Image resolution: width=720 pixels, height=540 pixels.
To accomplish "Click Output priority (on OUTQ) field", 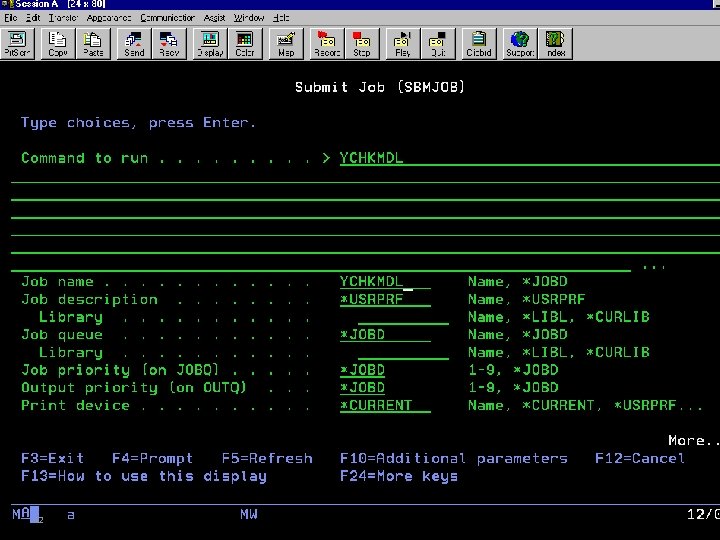I will (x=362, y=388).
